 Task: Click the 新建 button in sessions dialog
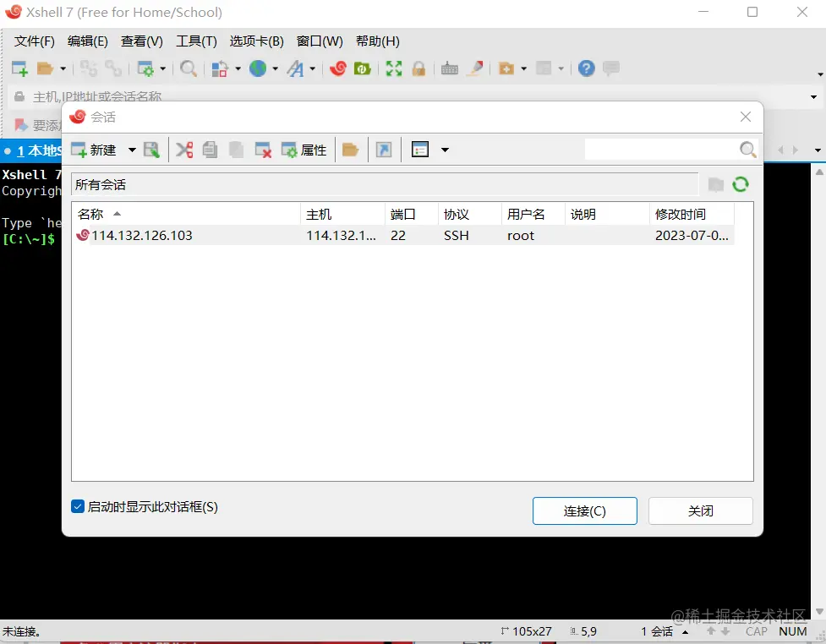coord(94,150)
